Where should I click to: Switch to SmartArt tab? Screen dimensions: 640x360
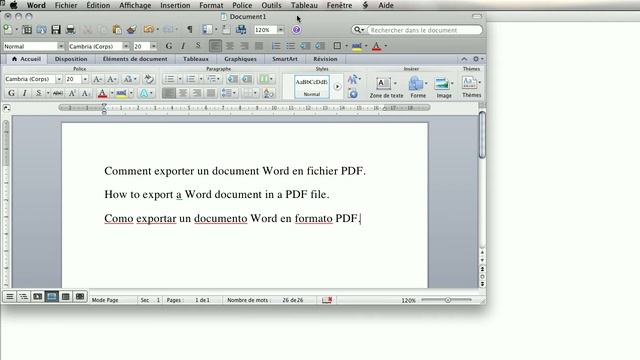coord(285,59)
